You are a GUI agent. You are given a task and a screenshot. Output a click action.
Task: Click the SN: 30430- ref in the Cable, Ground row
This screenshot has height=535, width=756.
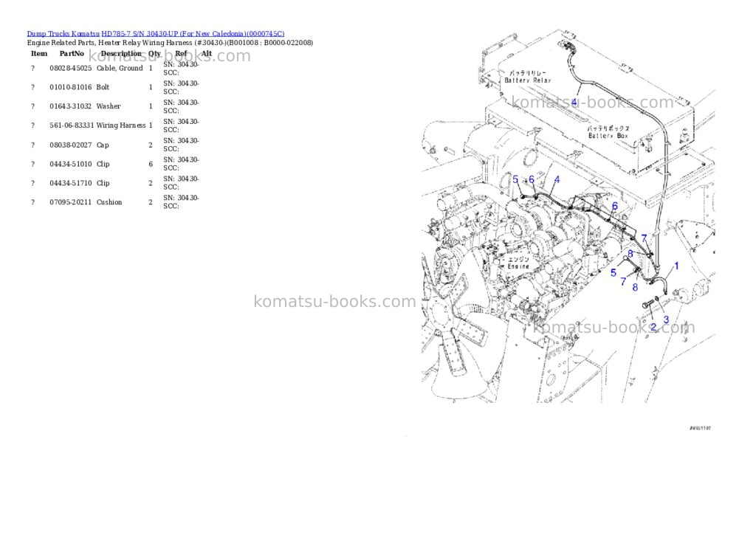pyautogui.click(x=181, y=65)
